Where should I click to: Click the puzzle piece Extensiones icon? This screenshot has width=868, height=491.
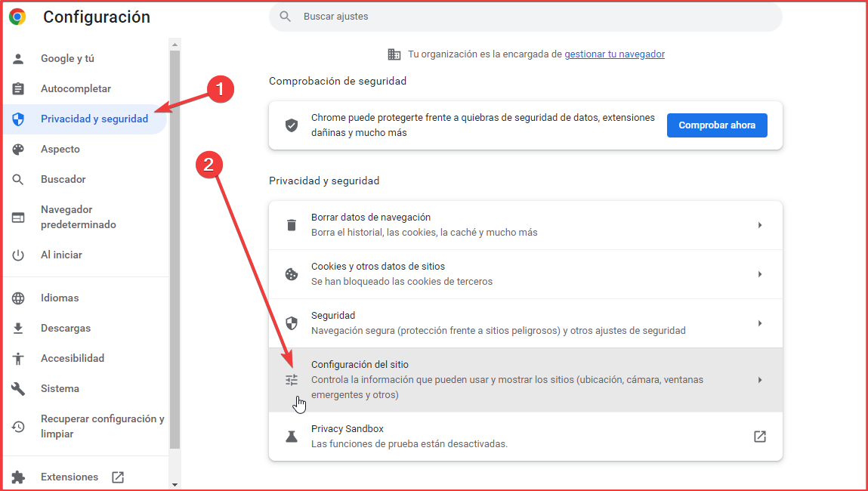coord(18,477)
